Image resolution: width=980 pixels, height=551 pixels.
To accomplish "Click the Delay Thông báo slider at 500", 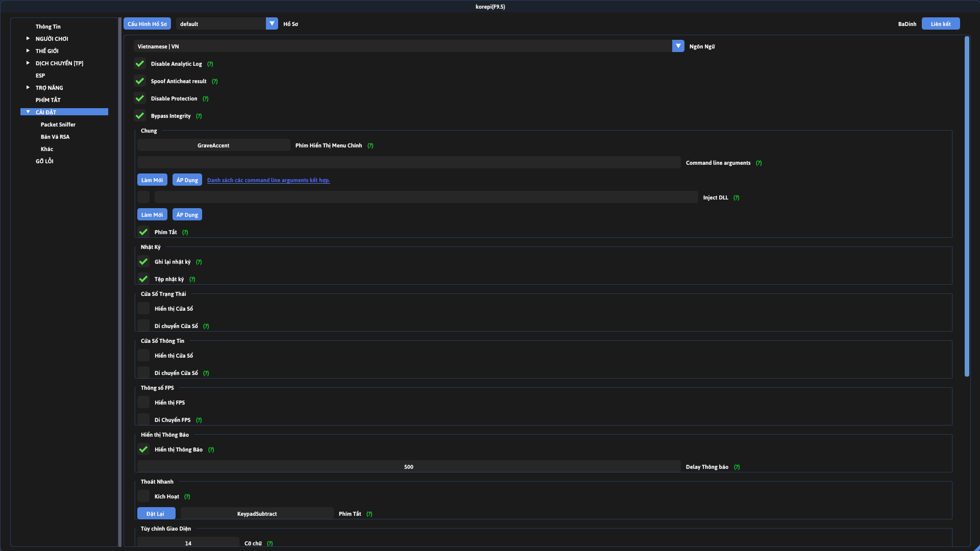I will 408,467.
